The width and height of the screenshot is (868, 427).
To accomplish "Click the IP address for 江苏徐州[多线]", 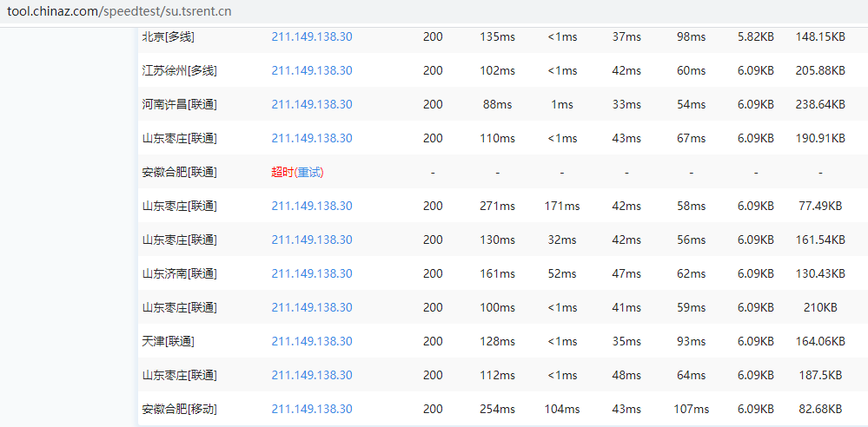I will point(312,70).
